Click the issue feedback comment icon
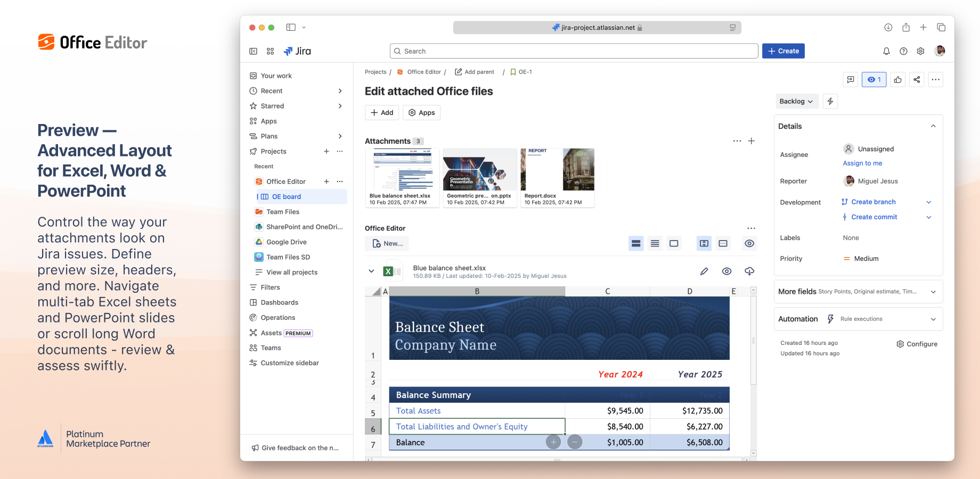Screen dimensions: 980x479 click(x=851, y=79)
